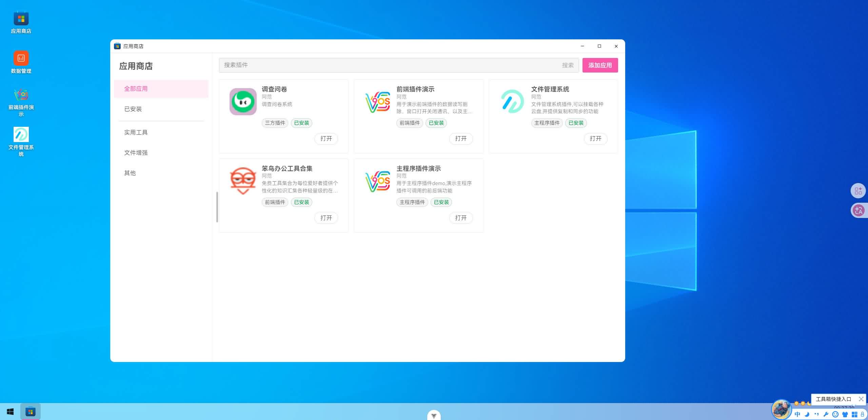The width and height of the screenshot is (868, 420).
Task: Click the 三方插件 tag on 调查问卷
Action: click(275, 123)
